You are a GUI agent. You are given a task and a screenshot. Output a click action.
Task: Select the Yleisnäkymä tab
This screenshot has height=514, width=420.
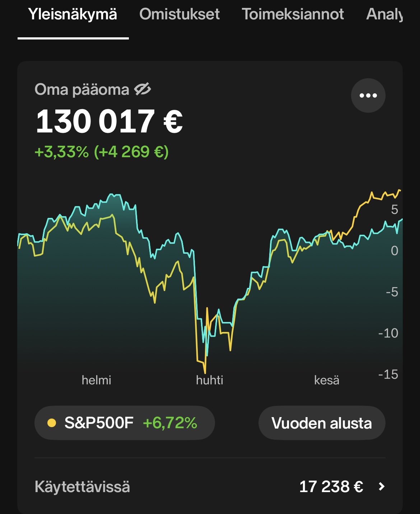tap(73, 14)
